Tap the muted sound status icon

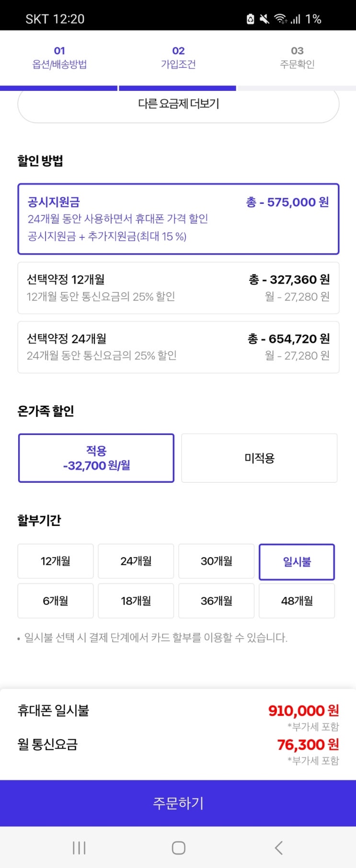264,19
